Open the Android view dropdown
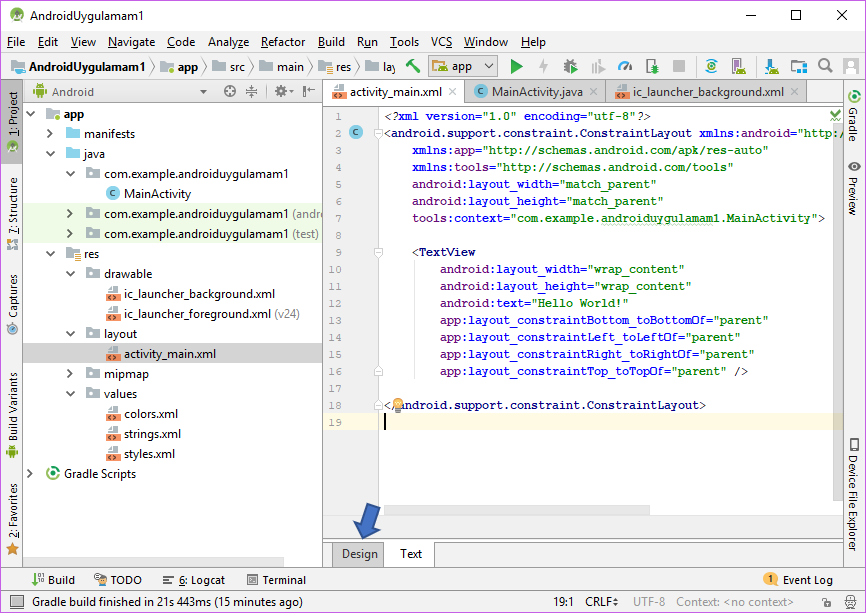Screen dimensions: 866x613 coord(203,92)
